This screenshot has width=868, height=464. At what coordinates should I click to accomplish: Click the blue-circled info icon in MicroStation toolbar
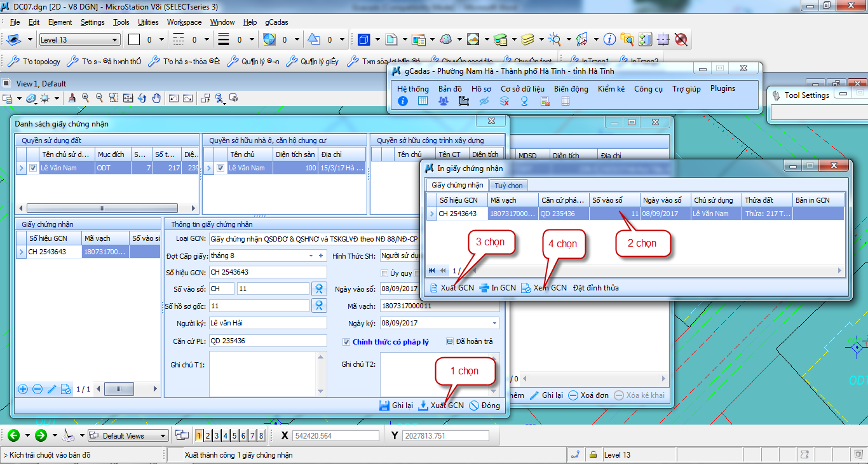pos(609,39)
